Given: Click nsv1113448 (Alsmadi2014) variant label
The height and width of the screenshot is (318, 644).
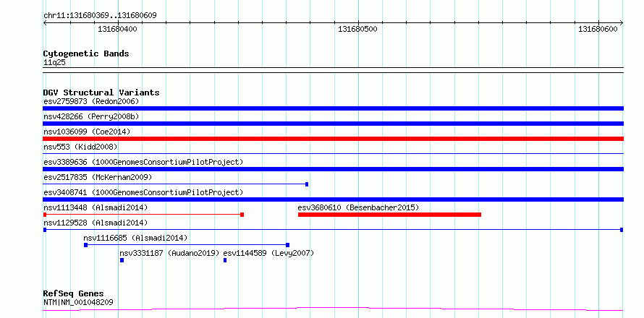Looking at the screenshot, I should coord(96,207).
